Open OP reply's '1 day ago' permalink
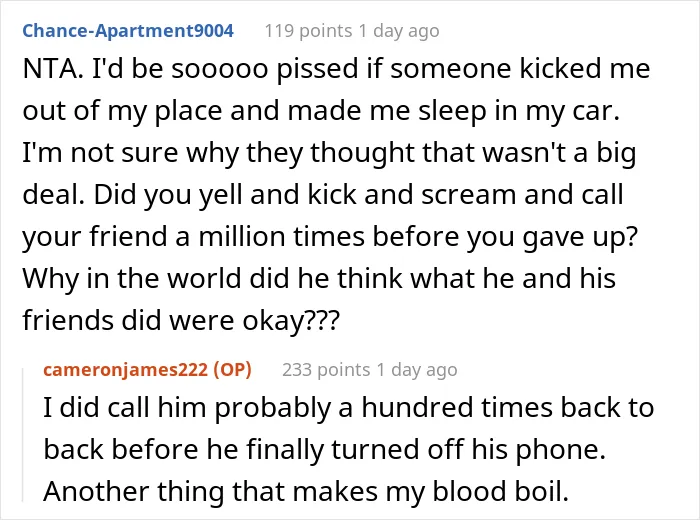The image size is (700, 520). [417, 370]
